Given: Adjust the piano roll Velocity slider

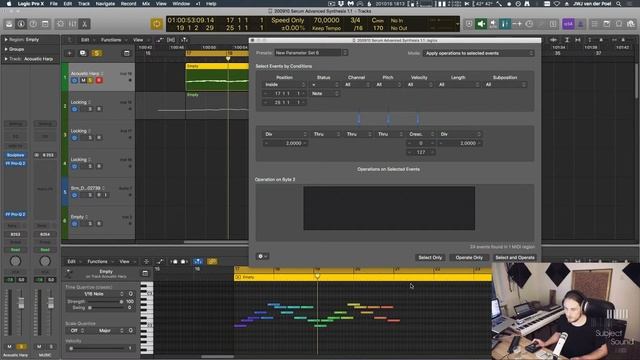Looking at the screenshot, I should [97, 348].
